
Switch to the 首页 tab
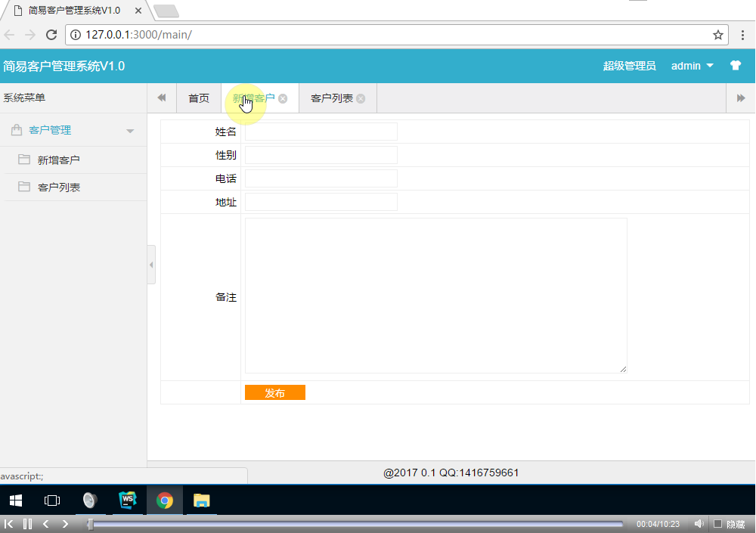point(199,98)
